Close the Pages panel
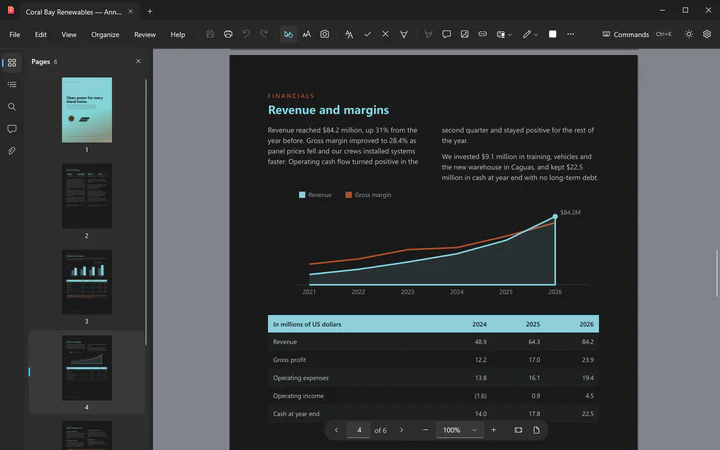 click(138, 61)
